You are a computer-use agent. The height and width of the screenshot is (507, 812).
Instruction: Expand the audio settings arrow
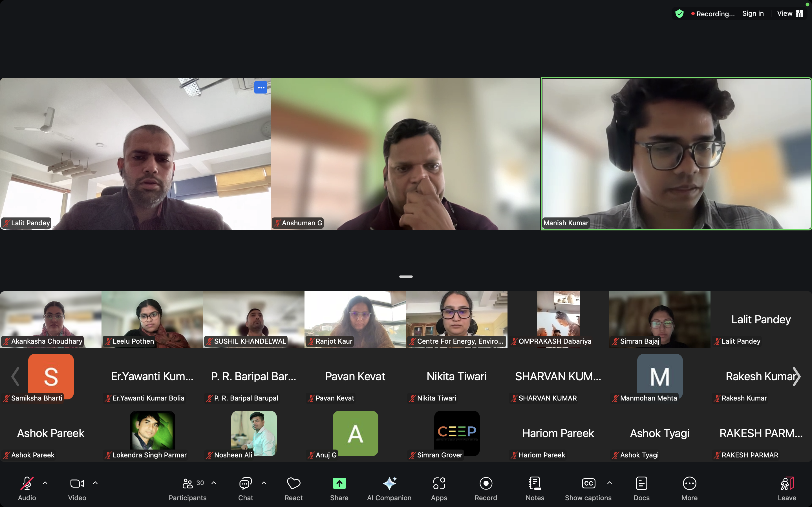click(45, 483)
